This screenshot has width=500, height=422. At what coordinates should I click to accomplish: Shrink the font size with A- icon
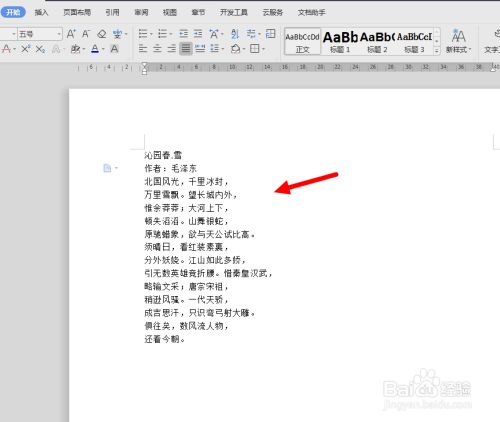[x=86, y=34]
